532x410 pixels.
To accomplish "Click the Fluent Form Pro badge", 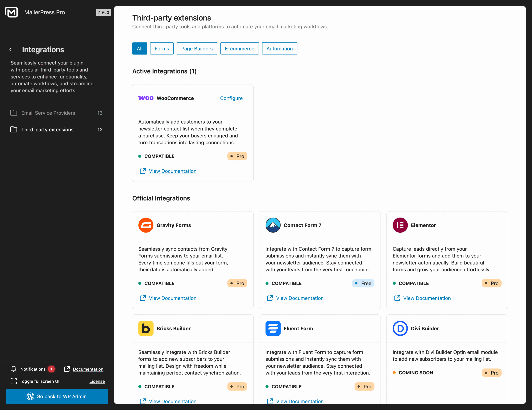I will point(364,386).
